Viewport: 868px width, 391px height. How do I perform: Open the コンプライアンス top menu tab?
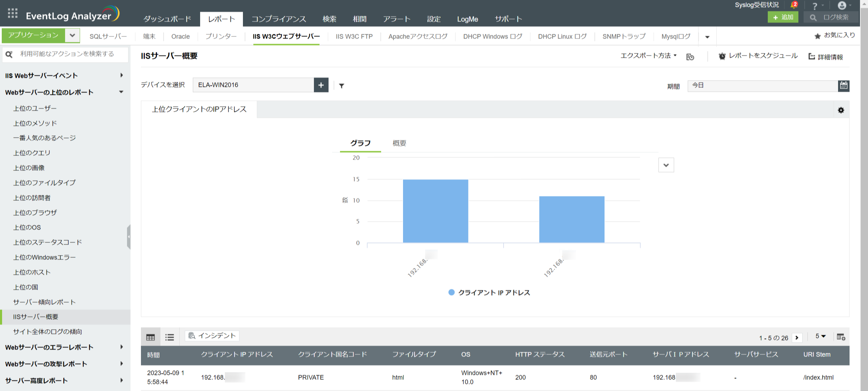[x=278, y=19]
